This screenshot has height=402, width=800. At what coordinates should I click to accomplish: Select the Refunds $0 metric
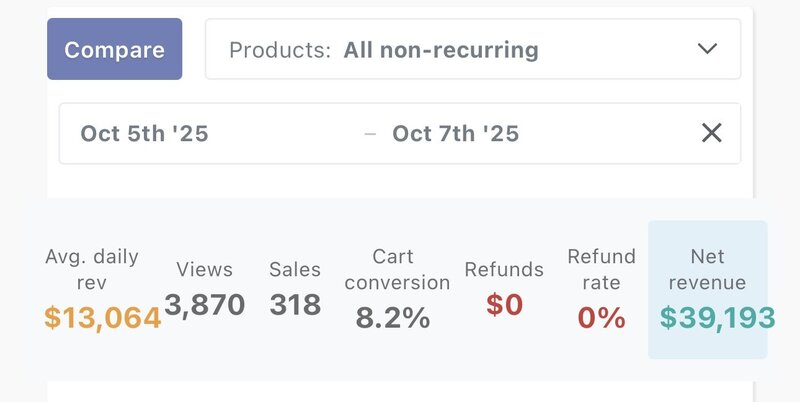(504, 288)
